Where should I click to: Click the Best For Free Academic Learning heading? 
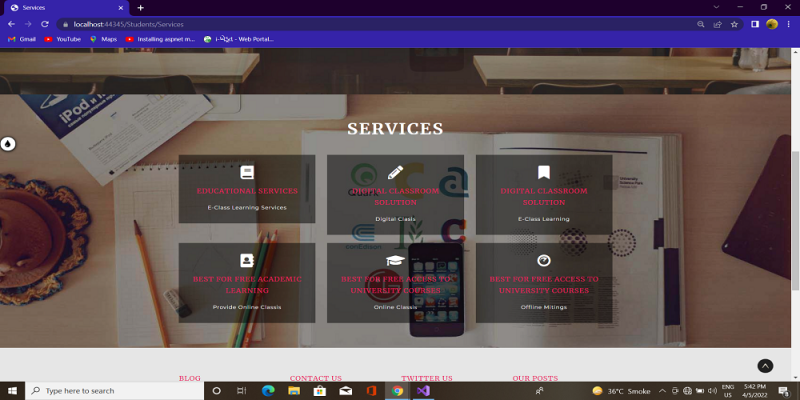pos(247,285)
